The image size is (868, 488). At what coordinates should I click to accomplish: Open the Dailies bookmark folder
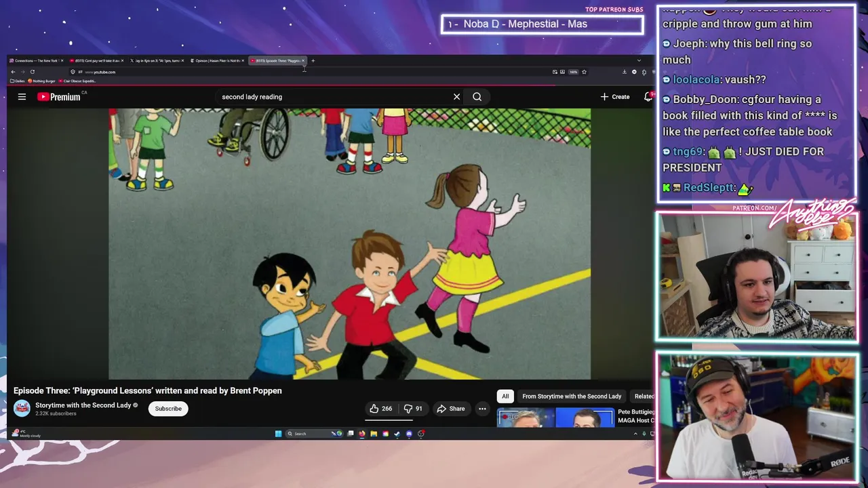pos(18,81)
